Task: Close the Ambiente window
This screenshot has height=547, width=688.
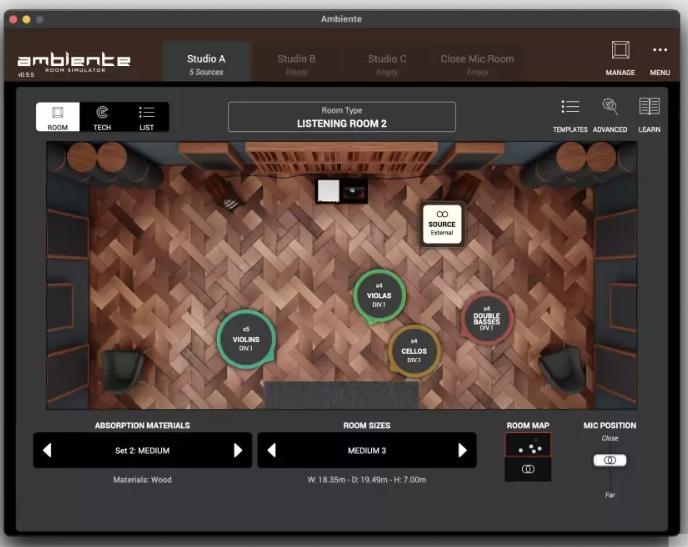Action: pos(13,19)
